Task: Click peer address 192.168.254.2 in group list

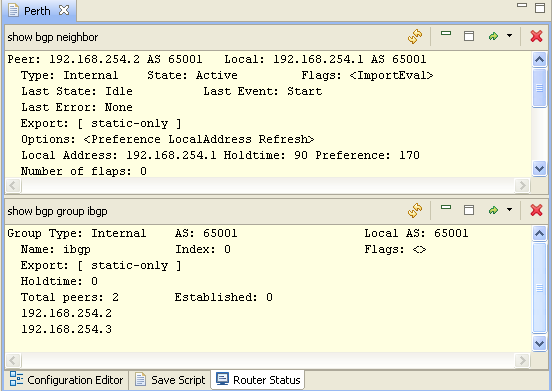Action: 66,313
